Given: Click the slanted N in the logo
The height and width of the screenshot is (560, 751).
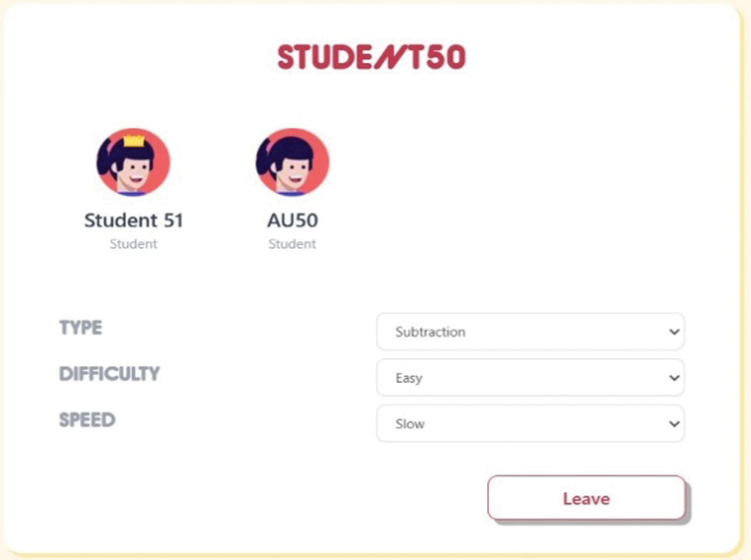Looking at the screenshot, I should click(390, 57).
